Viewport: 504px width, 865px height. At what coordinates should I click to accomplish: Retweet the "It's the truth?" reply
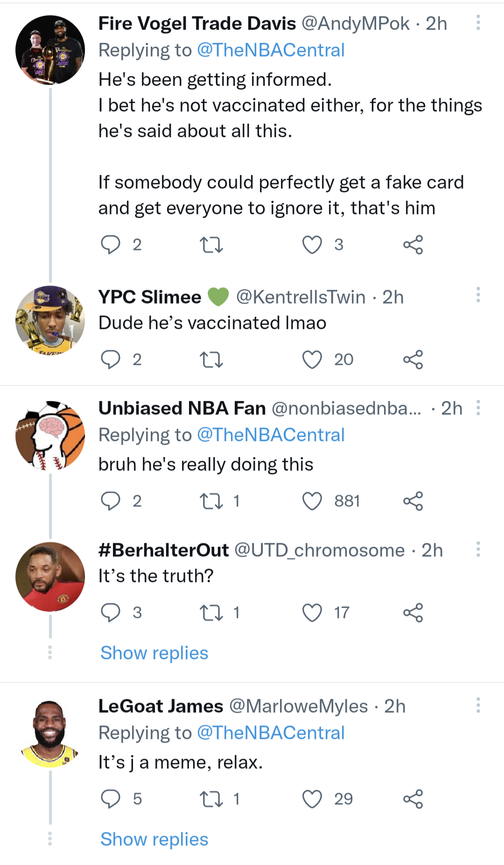click(211, 613)
